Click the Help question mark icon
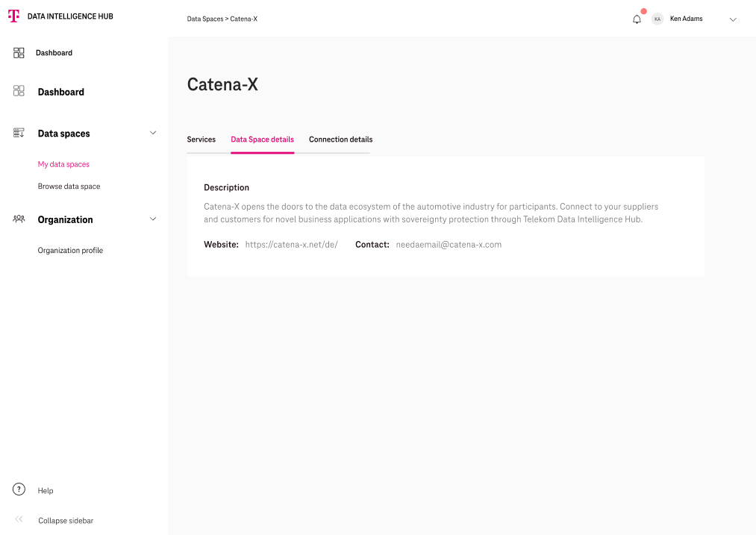This screenshot has width=756, height=535. click(19, 489)
